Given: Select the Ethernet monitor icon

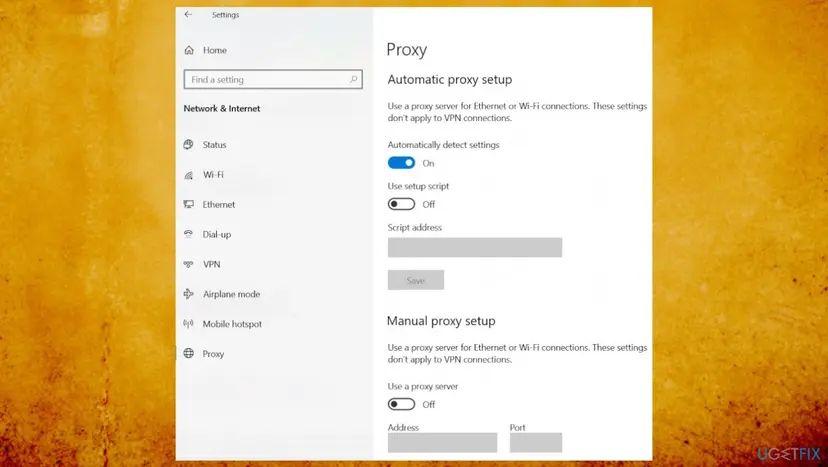Looking at the screenshot, I should click(x=189, y=204).
